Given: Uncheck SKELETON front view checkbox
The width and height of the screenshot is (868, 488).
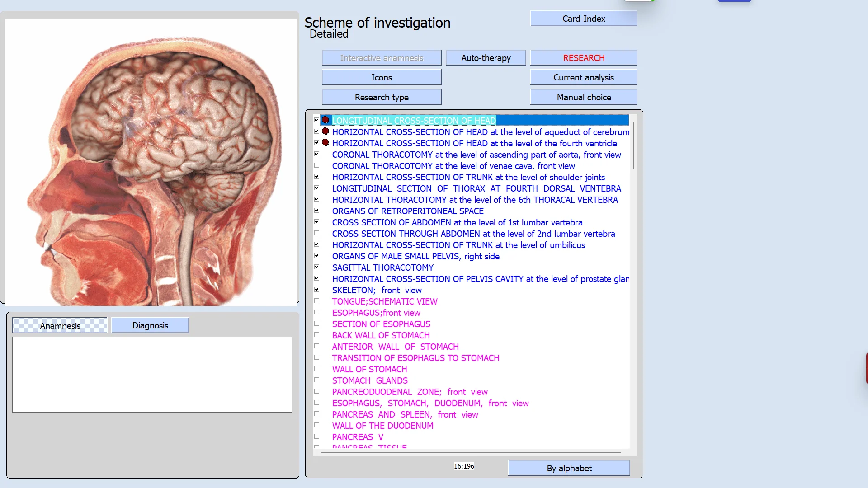Looking at the screenshot, I should pos(317,290).
